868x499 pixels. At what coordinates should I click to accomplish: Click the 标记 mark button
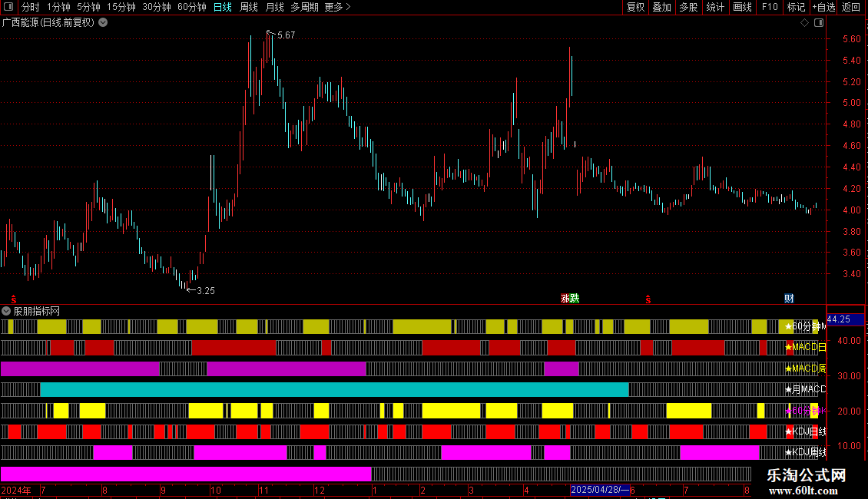796,7
